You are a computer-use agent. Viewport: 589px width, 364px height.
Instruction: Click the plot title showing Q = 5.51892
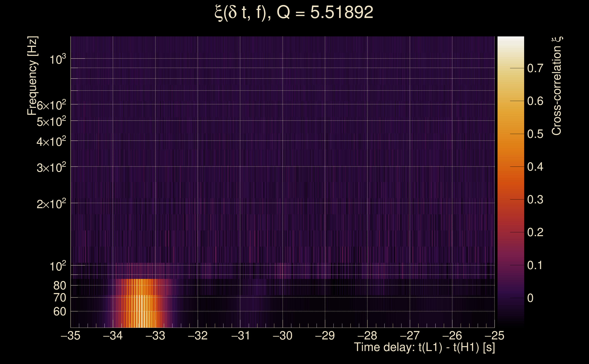coord(294,13)
